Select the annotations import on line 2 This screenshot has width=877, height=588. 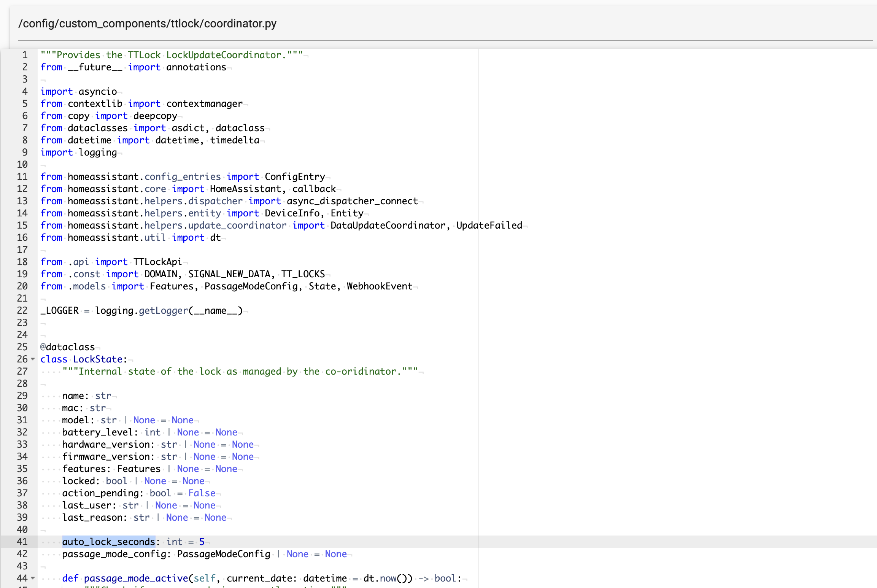click(x=196, y=67)
